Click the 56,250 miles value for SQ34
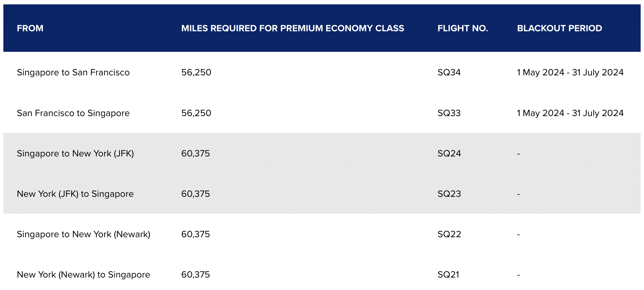644x290 pixels. tap(196, 72)
